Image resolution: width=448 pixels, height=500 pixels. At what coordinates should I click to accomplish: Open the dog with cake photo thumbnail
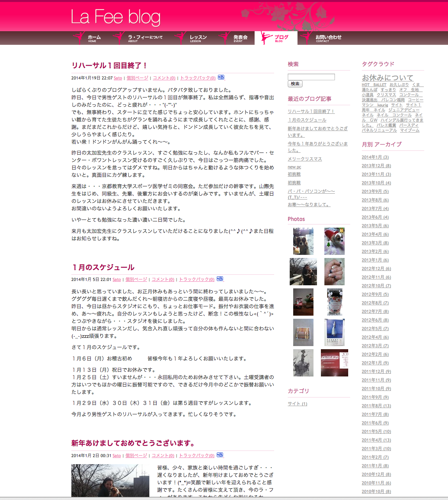[303, 241]
